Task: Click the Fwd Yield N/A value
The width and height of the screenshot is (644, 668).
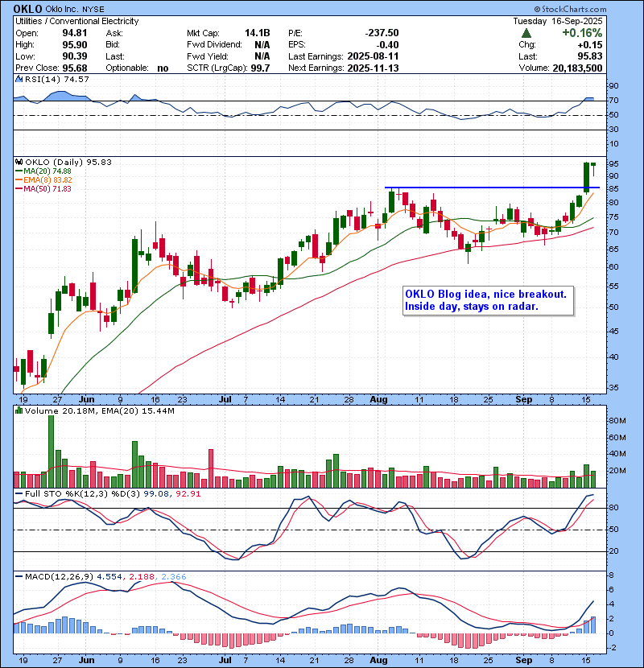Action: coord(262,56)
